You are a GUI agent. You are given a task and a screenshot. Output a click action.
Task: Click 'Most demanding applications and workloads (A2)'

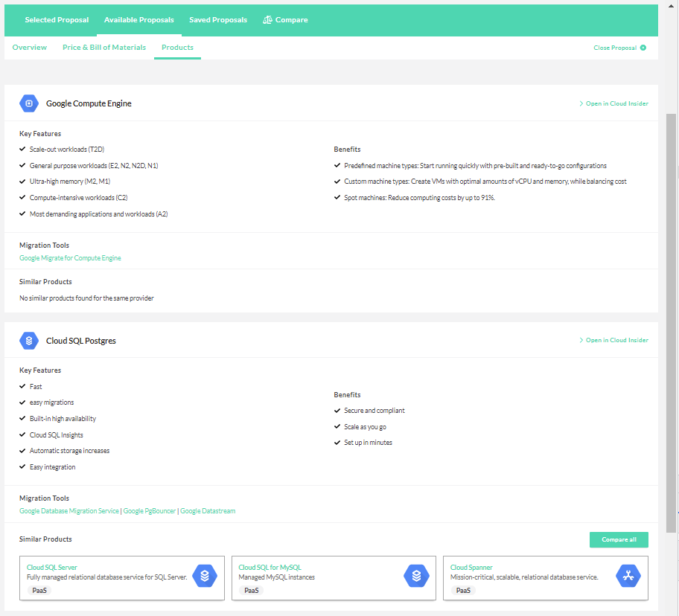(99, 214)
